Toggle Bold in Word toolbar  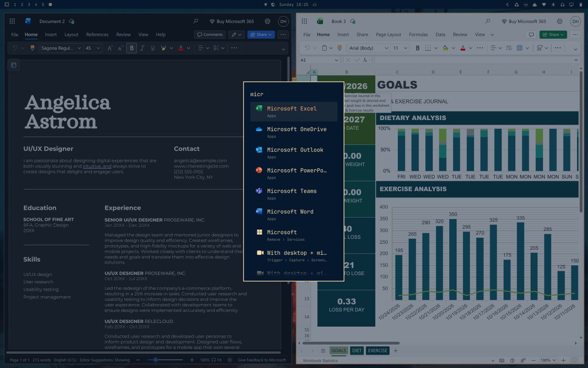131,48
